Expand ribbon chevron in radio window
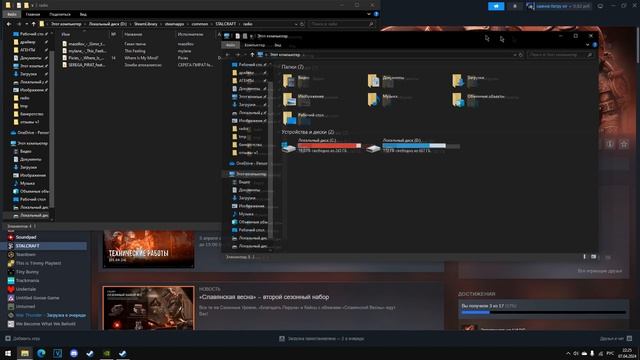 (369, 14)
